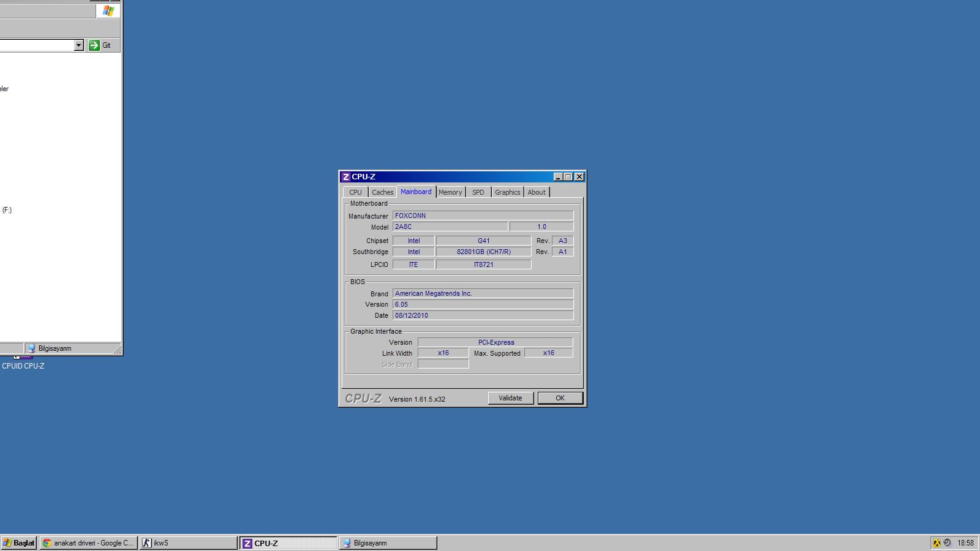The image size is (980, 551).
Task: Click the BIOS date 08/12/2010 field
Action: 483,315
